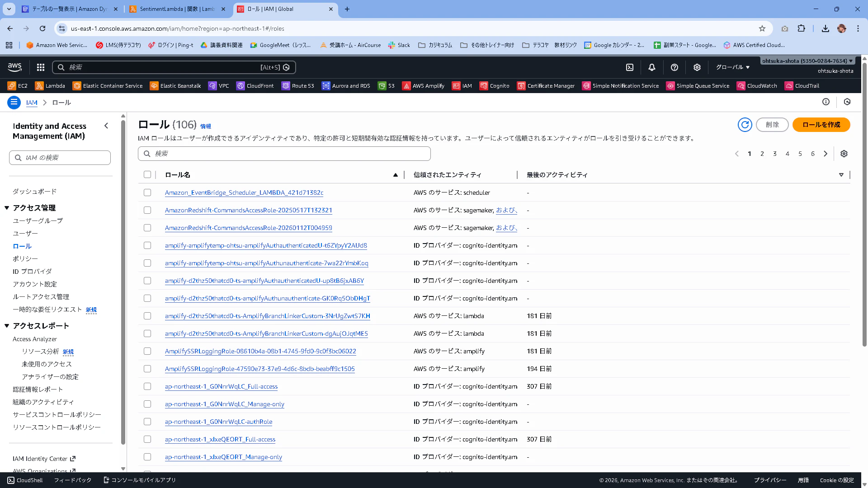Viewport: 868px width, 488px height.
Task: Open the Elastic Container Service favorites shortcut
Action: pos(108,86)
